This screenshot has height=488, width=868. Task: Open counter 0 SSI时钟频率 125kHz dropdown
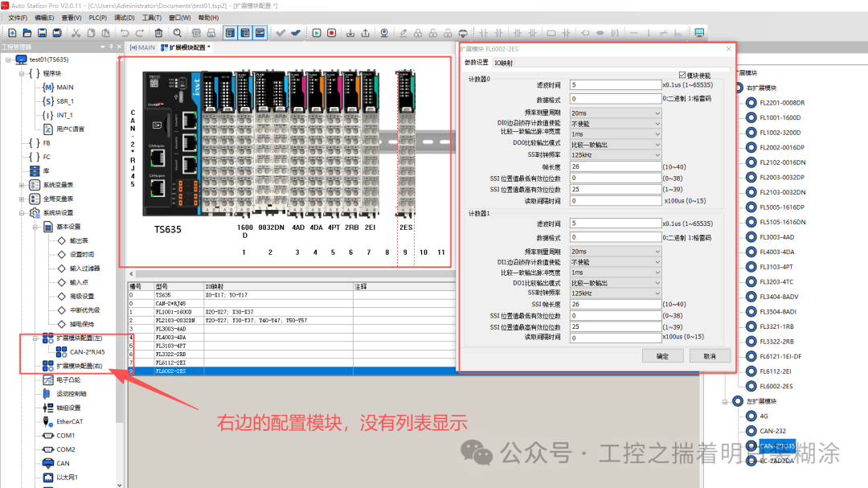pos(616,155)
